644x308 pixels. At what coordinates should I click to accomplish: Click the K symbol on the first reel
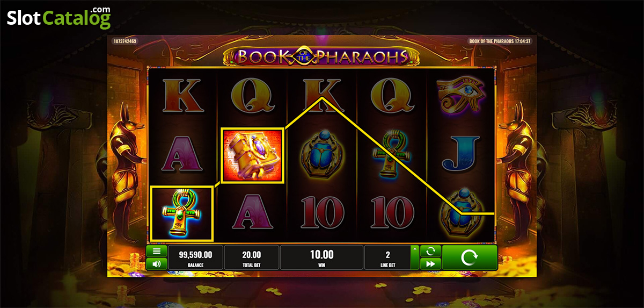point(182,96)
